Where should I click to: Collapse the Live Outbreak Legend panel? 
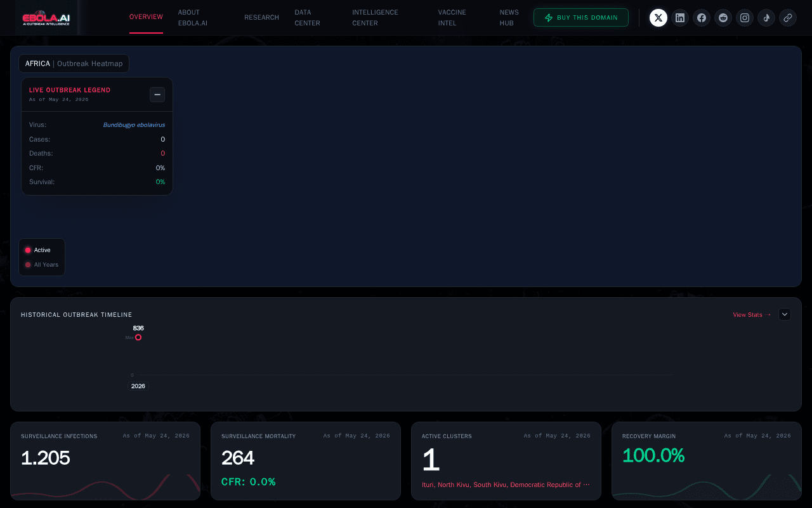157,95
